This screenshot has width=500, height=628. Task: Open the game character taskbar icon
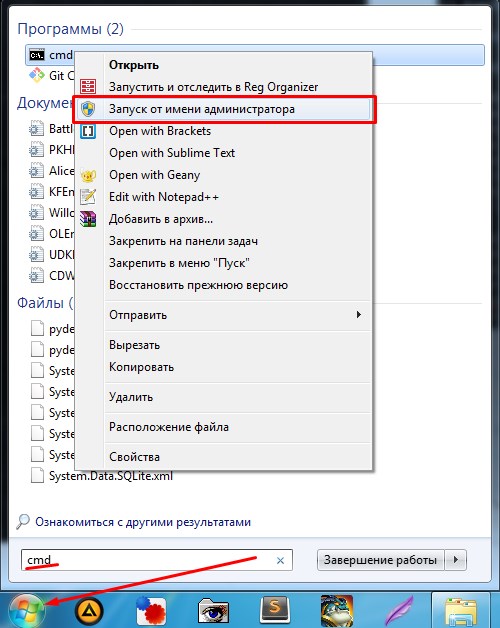pyautogui.click(x=337, y=611)
